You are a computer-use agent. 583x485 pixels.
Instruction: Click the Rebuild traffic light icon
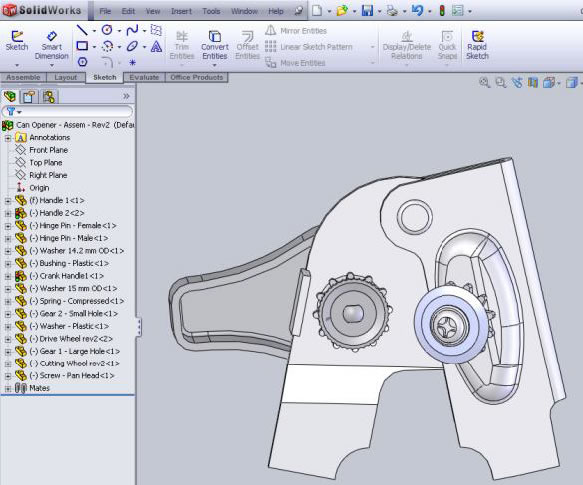click(442, 10)
